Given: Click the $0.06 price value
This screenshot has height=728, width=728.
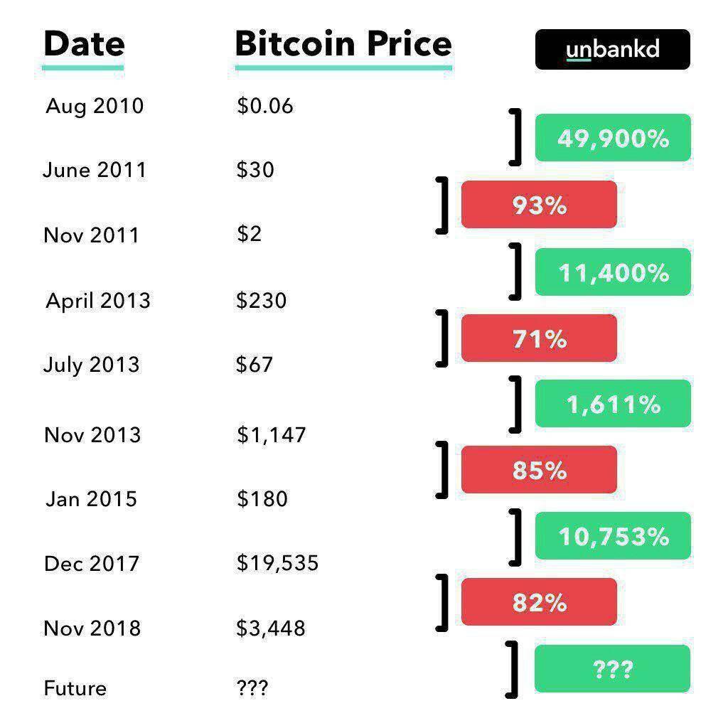Looking at the screenshot, I should [x=264, y=106].
